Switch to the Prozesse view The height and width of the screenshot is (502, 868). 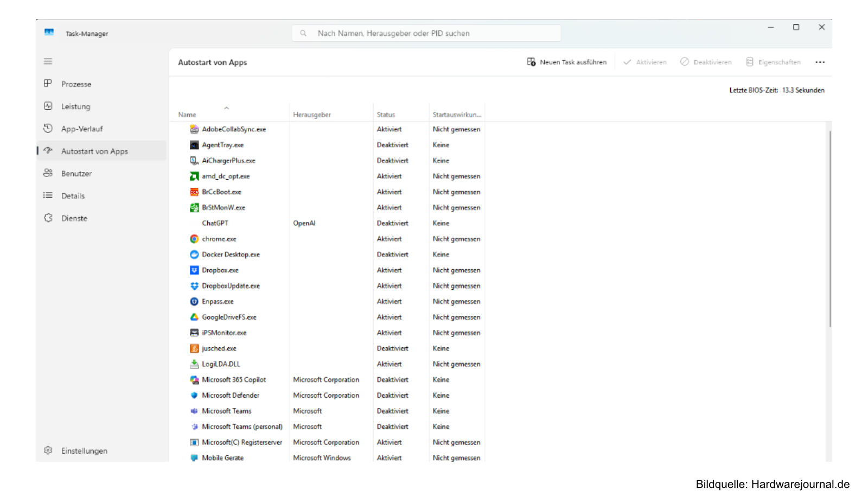[x=76, y=84]
